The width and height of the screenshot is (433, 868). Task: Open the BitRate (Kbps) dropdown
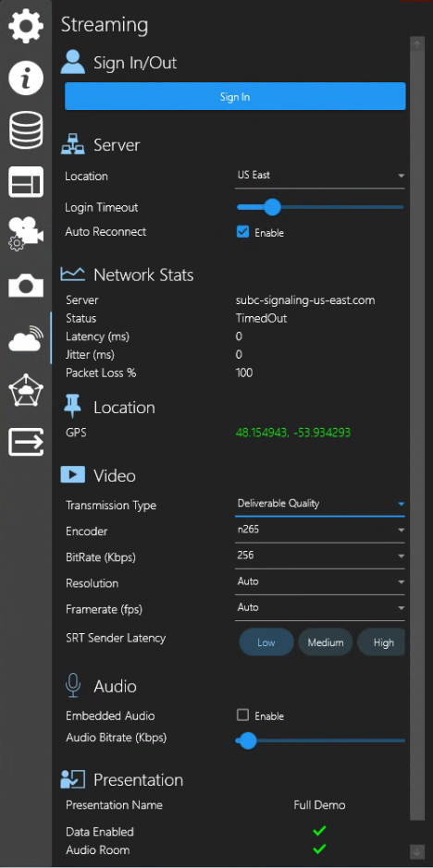click(320, 556)
